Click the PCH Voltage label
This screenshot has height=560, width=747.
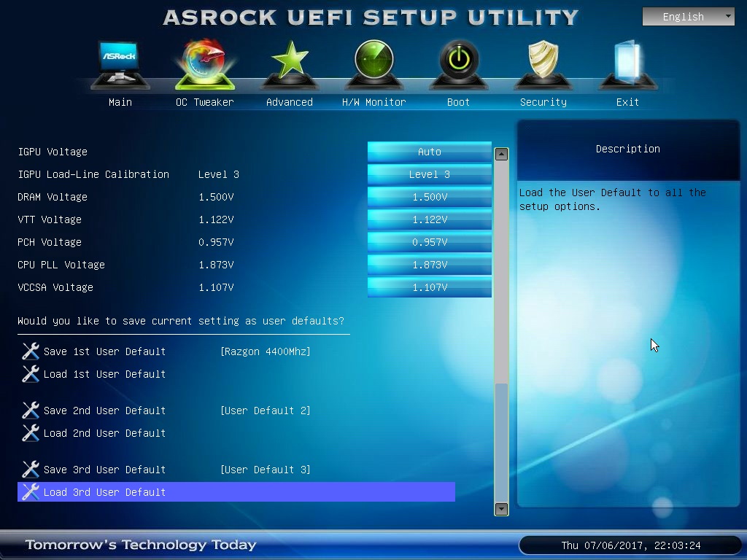(x=50, y=242)
